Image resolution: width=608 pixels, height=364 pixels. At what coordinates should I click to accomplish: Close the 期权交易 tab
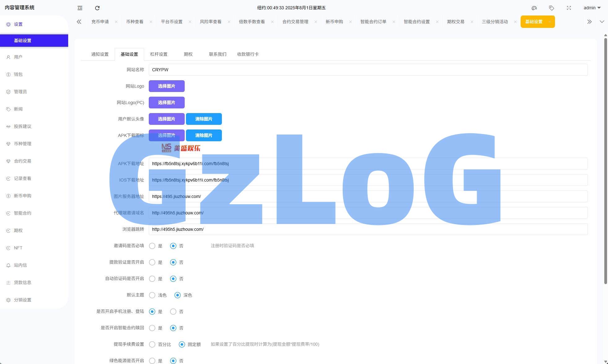pos(472,22)
